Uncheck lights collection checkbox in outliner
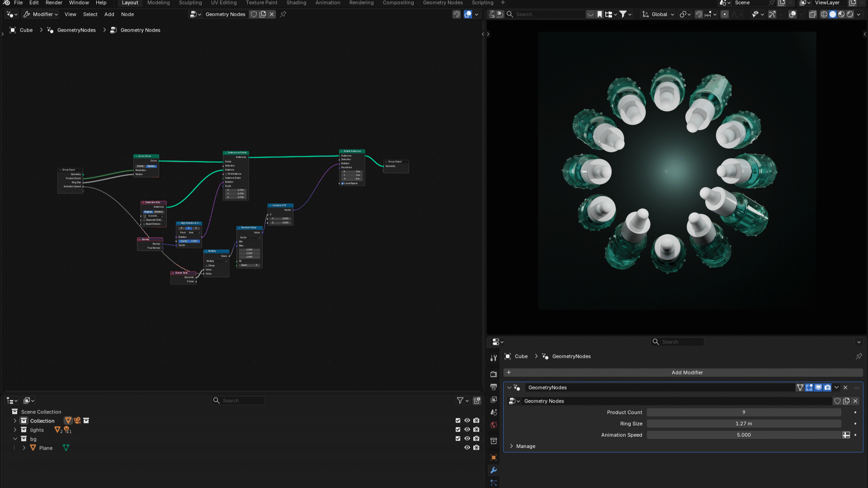 point(458,430)
